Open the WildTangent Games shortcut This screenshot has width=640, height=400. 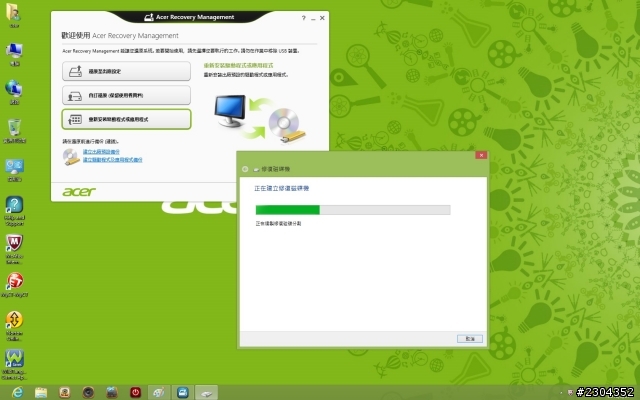(14, 364)
